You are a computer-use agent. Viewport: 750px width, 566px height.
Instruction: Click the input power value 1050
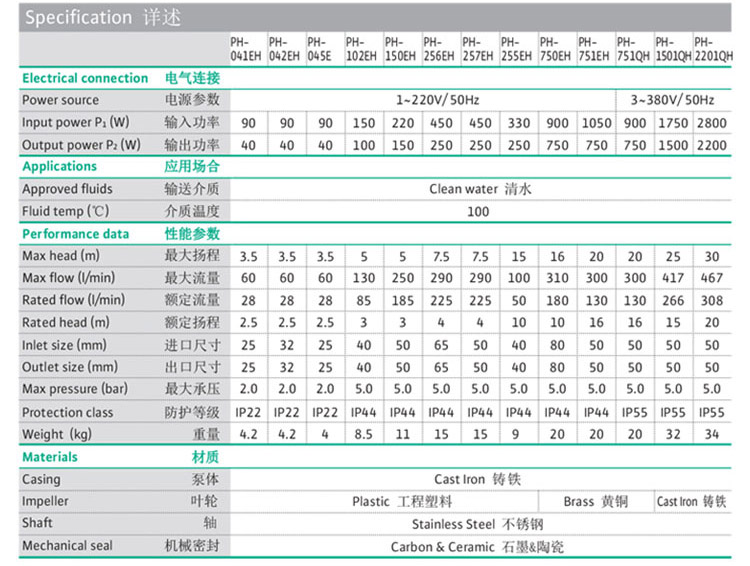596,123
